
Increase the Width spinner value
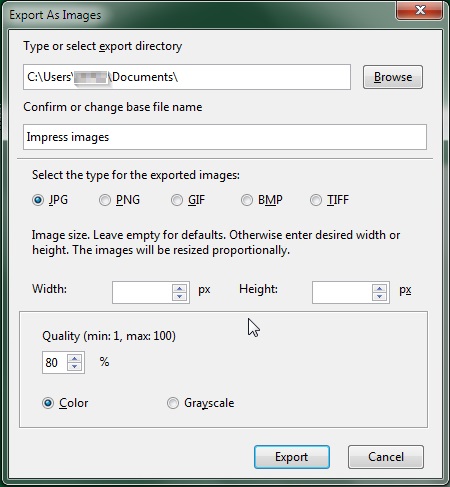180,289
